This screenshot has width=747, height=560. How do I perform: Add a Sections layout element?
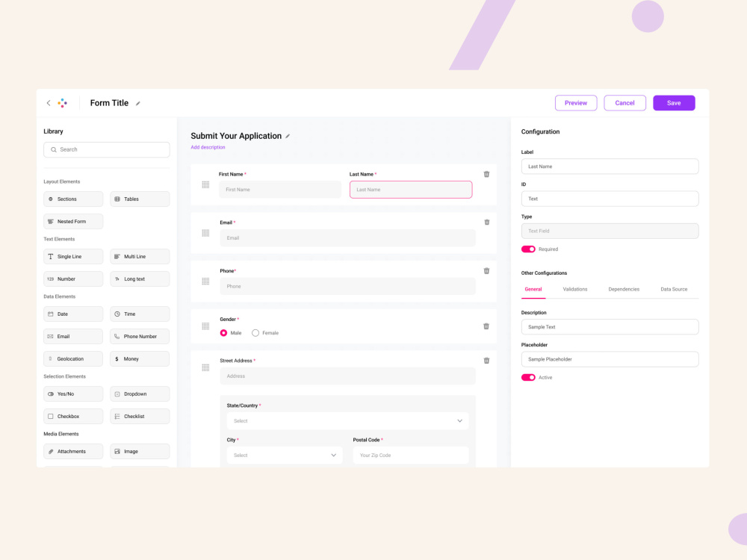coord(73,199)
